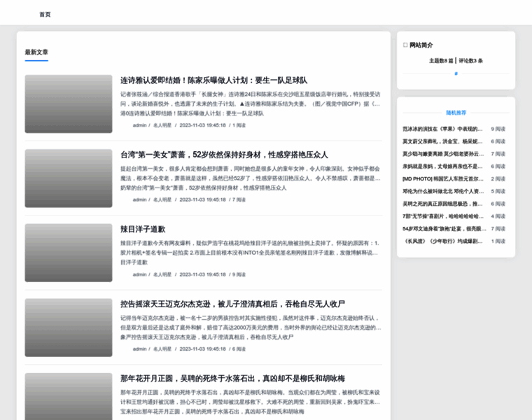Image resolution: width=532 pixels, height=420 pixels.
Task: Click thumbnail of the 连诗雅 article
Action: (69, 104)
